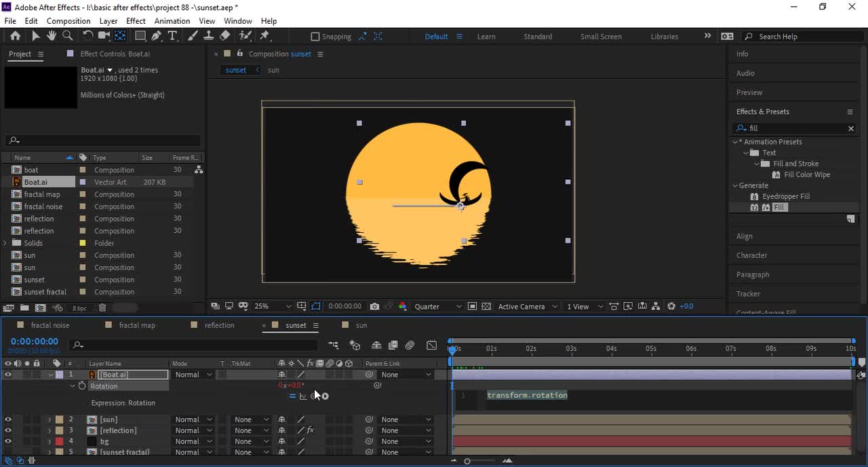Select the Zoom magnifier tool
Image resolution: width=868 pixels, height=467 pixels.
(68, 36)
